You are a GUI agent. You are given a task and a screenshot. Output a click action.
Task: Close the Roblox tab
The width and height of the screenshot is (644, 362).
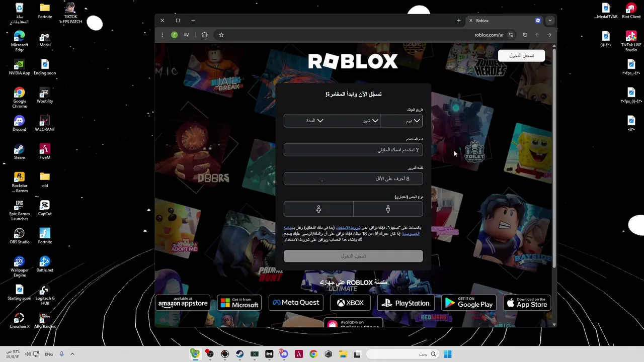click(471, 21)
